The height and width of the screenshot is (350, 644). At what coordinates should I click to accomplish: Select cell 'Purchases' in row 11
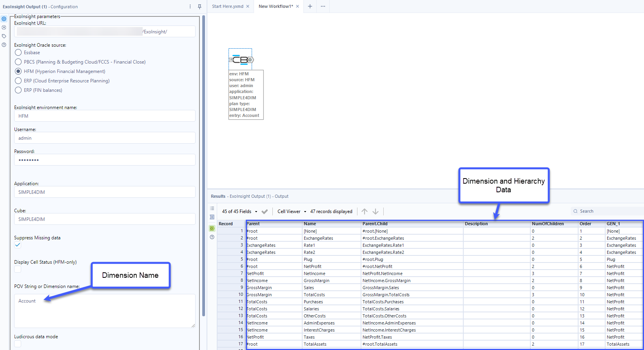[x=332, y=302]
